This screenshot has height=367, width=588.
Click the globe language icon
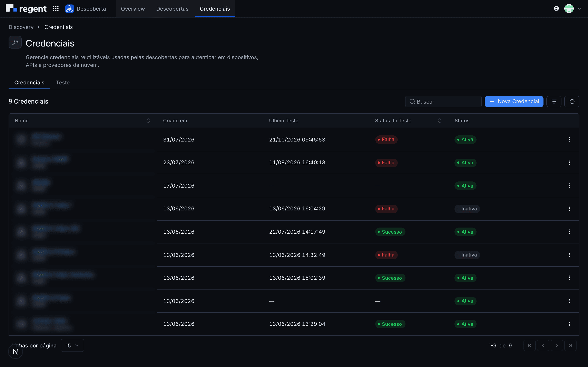(x=556, y=9)
